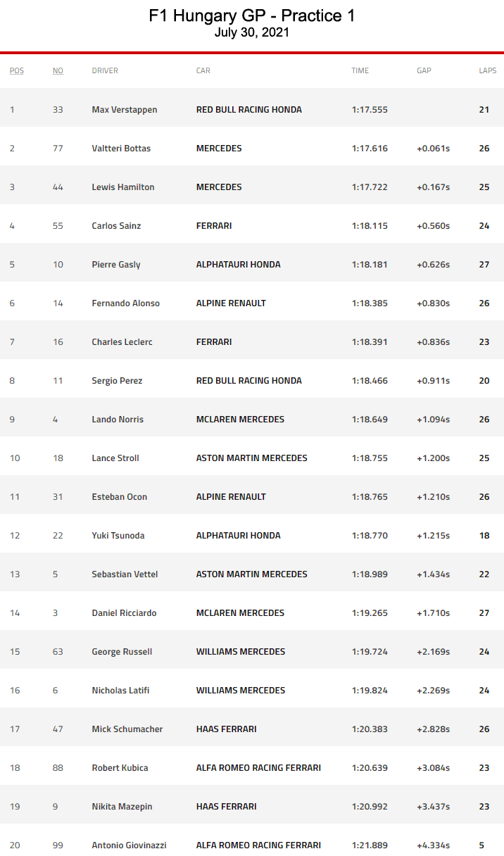The height and width of the screenshot is (856, 504).
Task: Click MCLAREN MERCEDES in Daniel Ricciardo's row
Action: 240,613
